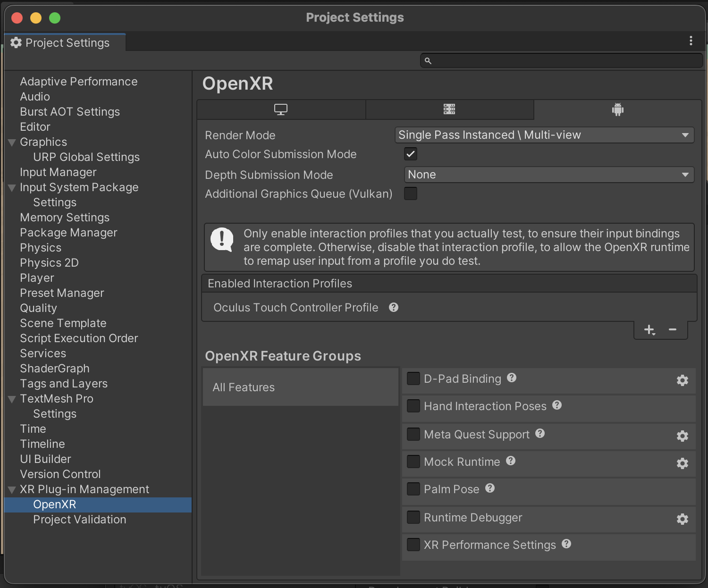Open UI Builder settings

tap(45, 459)
